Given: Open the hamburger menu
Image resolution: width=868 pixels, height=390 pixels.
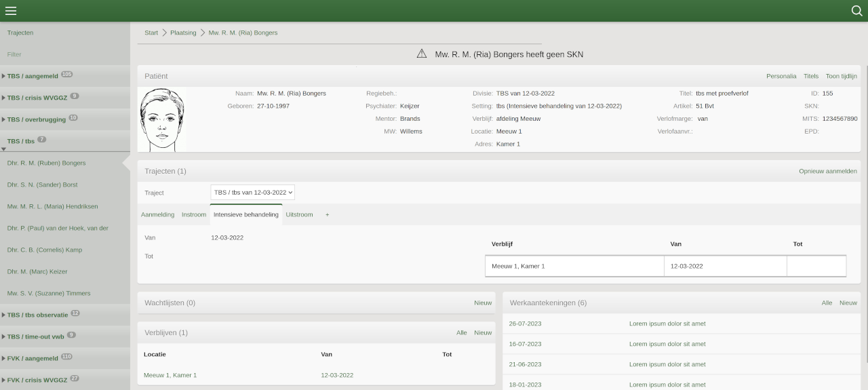Looking at the screenshot, I should (11, 11).
